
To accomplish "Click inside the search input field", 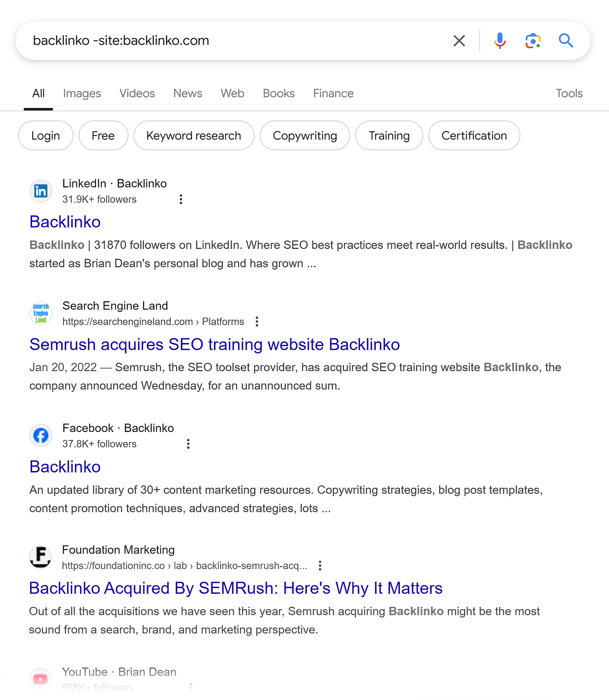I will pos(204,40).
